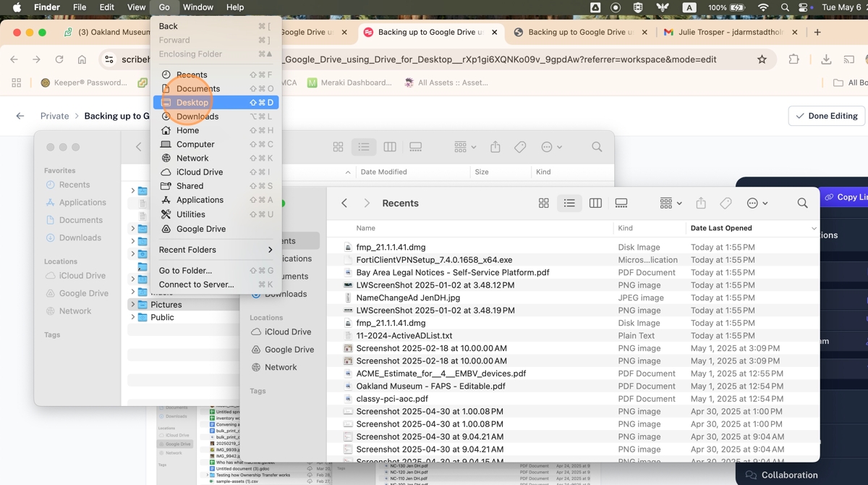
Task: Sort Recents list by the Kind column
Action: pos(649,228)
